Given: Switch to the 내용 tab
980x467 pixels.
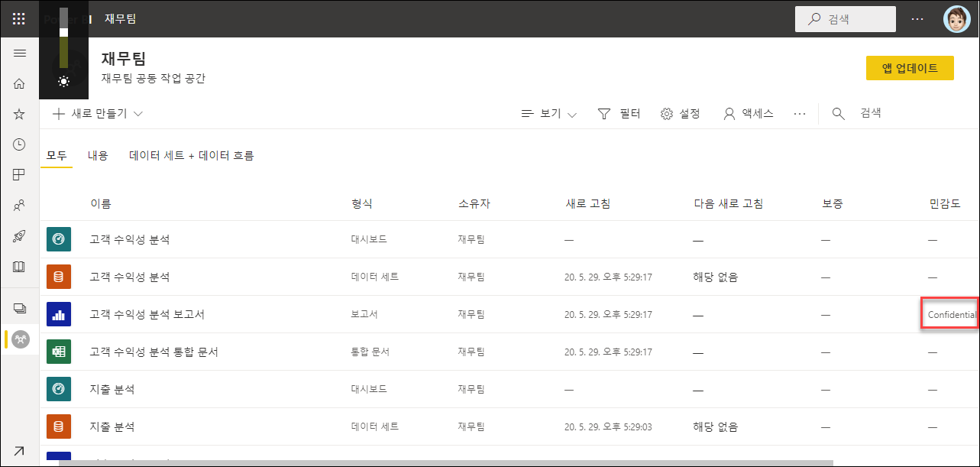Looking at the screenshot, I should tap(98, 155).
